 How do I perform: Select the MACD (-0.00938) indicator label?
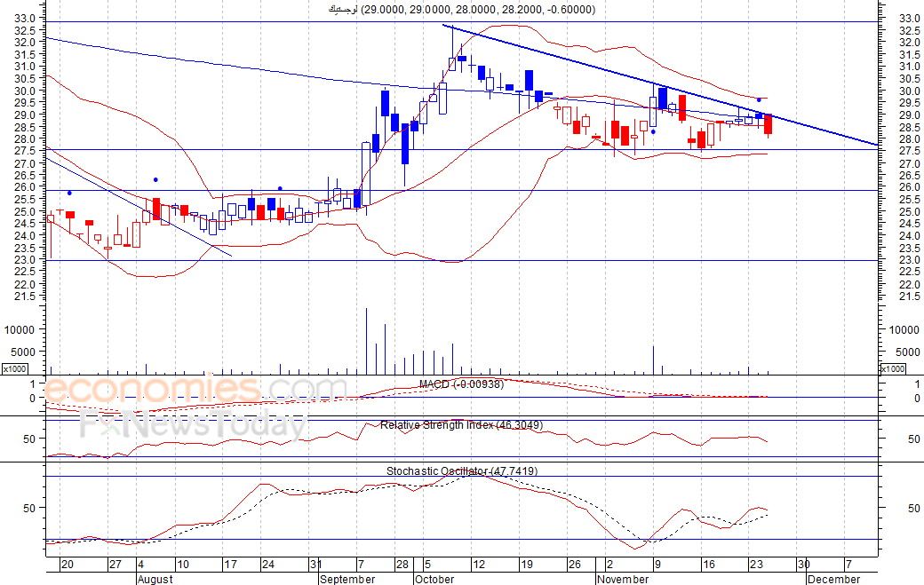pyautogui.click(x=461, y=384)
